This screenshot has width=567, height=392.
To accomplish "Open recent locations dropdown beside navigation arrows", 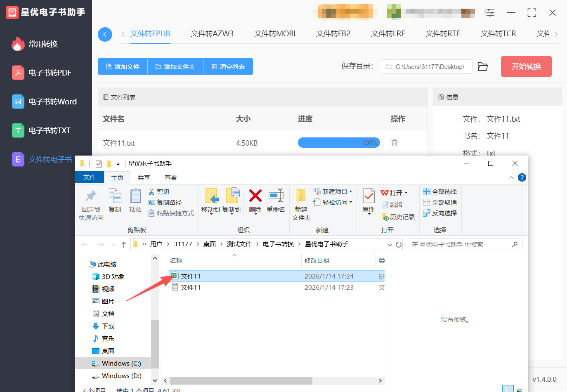I will (x=113, y=245).
